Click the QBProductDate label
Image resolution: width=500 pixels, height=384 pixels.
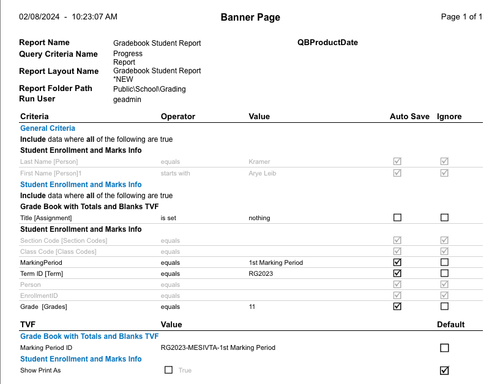click(328, 42)
